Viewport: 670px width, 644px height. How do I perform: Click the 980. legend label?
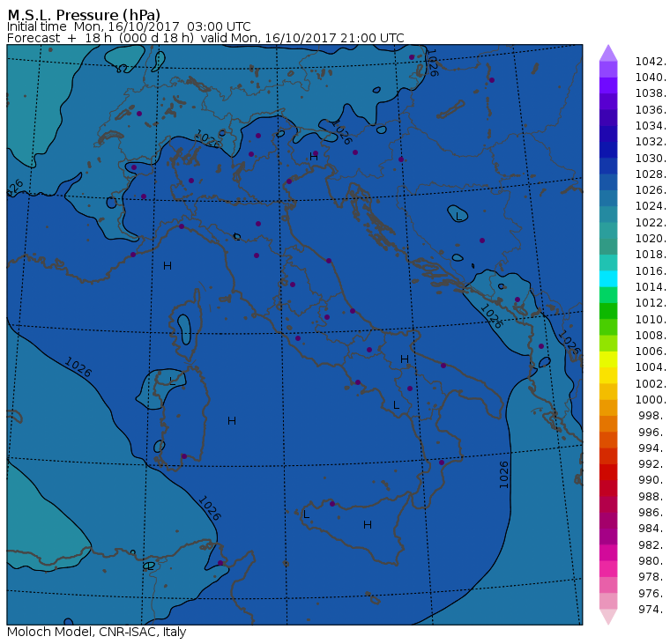[x=652, y=560]
